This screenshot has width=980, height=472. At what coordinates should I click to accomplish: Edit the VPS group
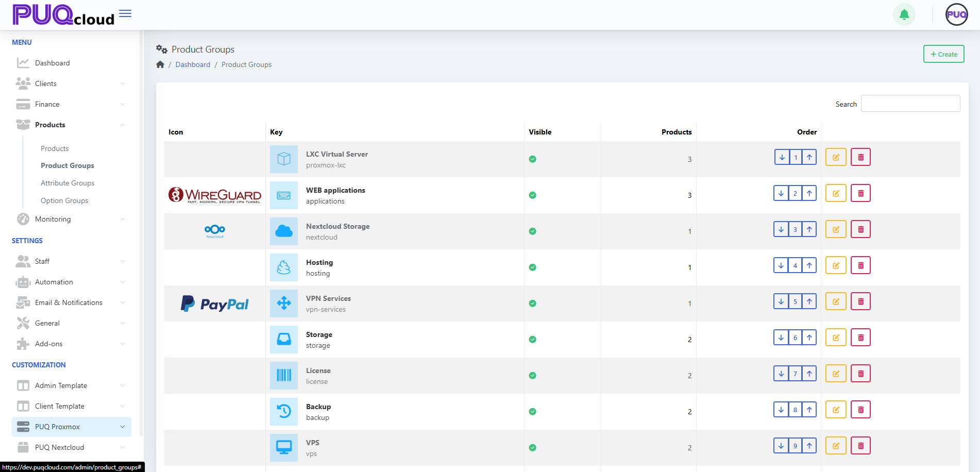point(836,446)
